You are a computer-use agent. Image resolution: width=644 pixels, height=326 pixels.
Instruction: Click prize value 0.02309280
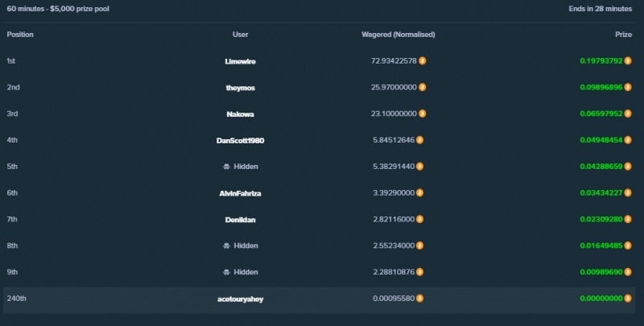[x=601, y=219]
